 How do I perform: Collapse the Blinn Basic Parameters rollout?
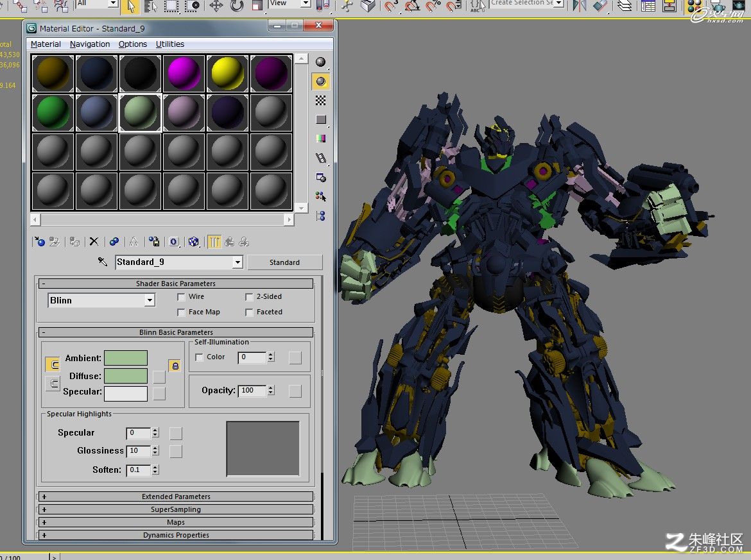click(176, 332)
